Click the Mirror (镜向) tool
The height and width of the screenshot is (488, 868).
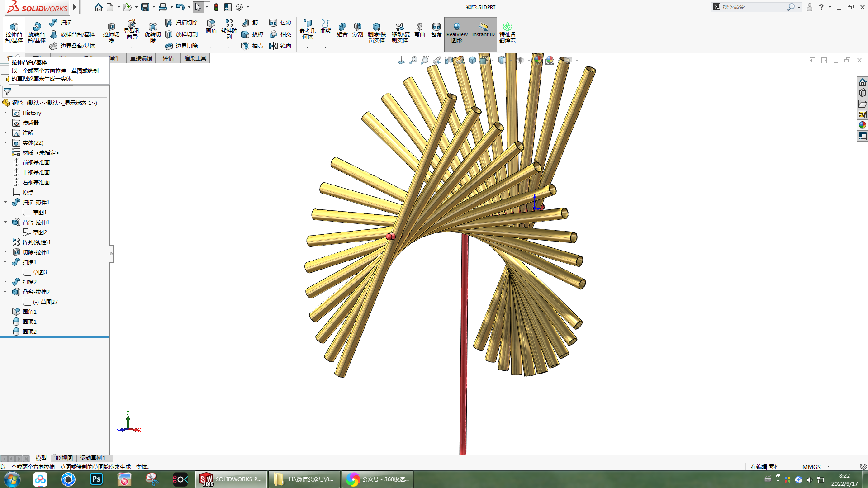tap(280, 46)
